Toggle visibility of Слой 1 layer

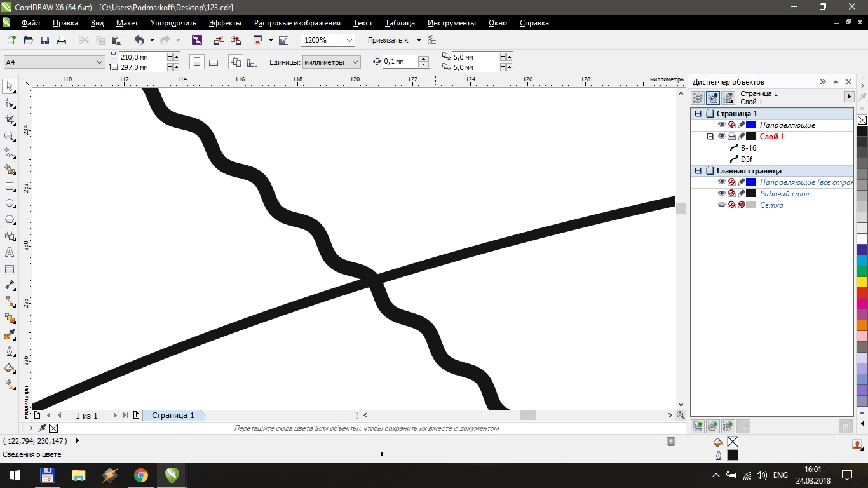721,137
